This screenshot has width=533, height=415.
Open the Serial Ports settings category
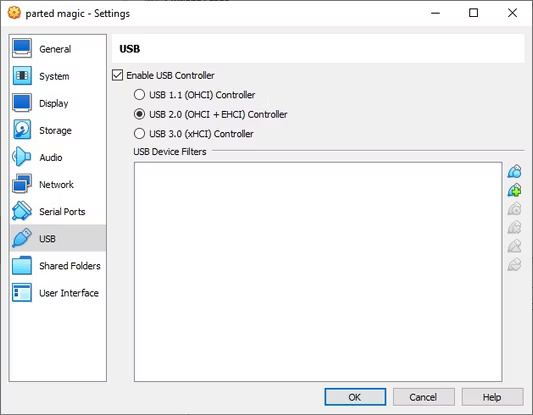[58, 211]
